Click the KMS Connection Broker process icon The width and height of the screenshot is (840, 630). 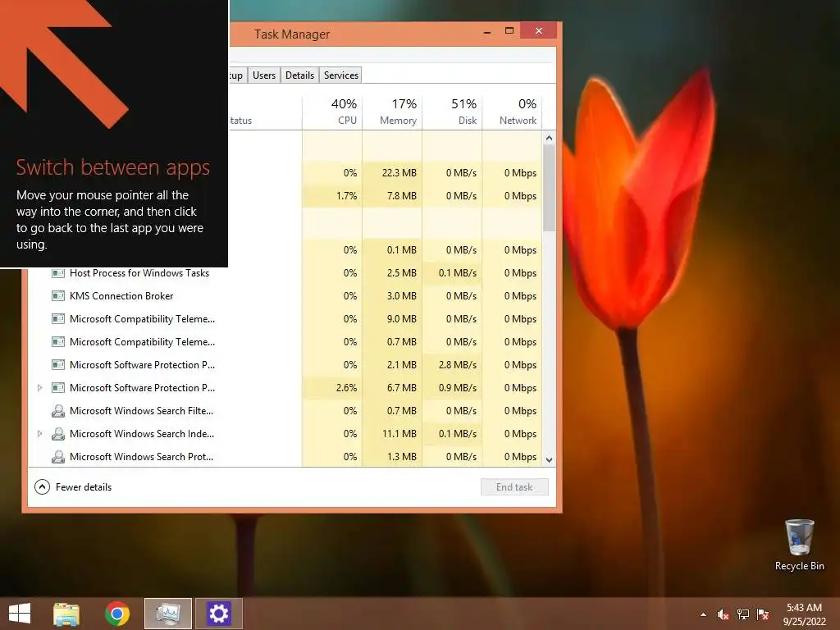coord(58,295)
